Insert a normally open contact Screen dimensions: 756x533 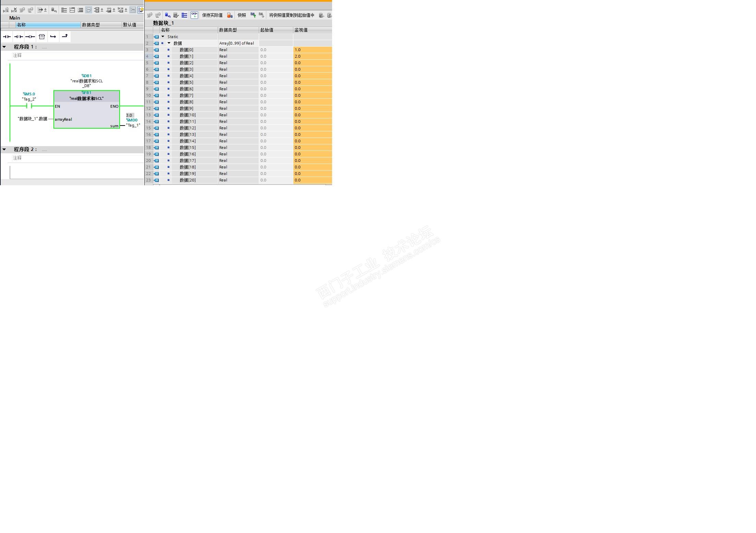point(7,37)
